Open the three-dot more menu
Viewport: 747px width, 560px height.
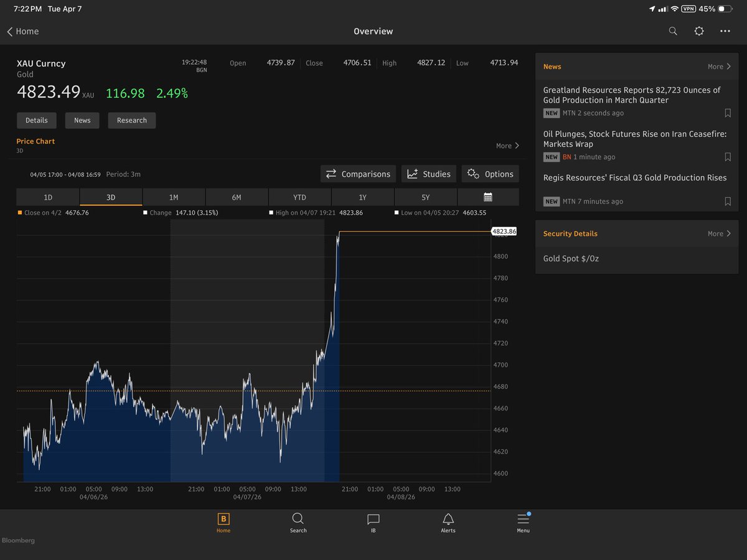[725, 31]
